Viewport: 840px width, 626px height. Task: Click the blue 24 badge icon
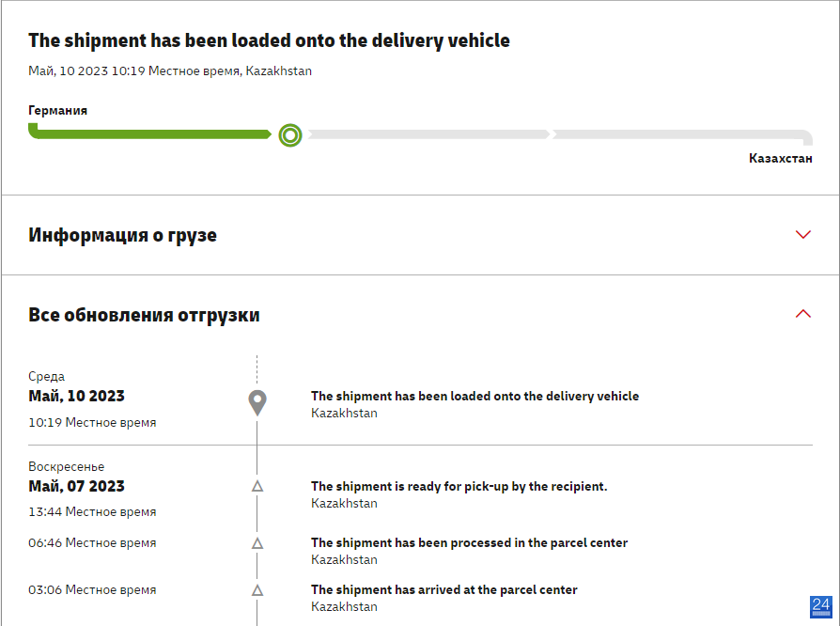(820, 606)
